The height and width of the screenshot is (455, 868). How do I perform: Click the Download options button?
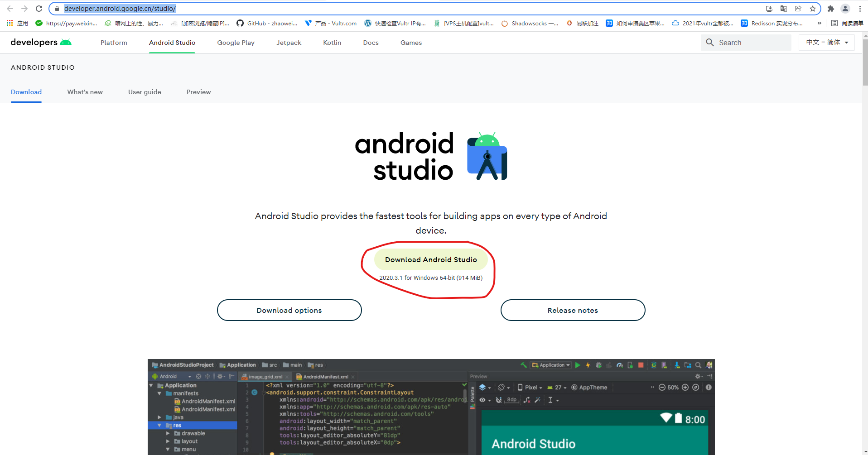(289, 310)
